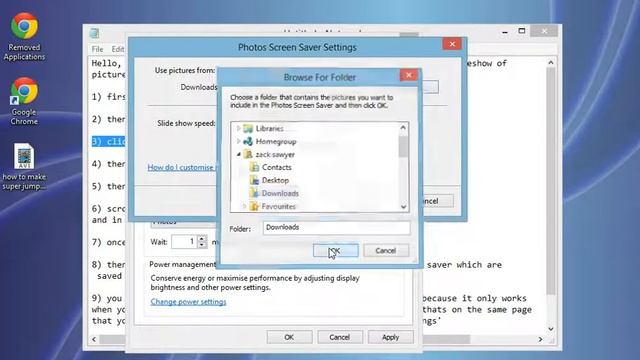Click the Downloads folder icon in tree
640x360 pixels.
(254, 193)
